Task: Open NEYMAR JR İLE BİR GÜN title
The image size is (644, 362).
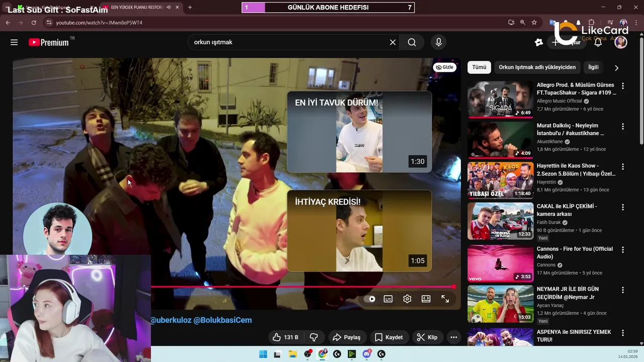Action: [x=568, y=293]
